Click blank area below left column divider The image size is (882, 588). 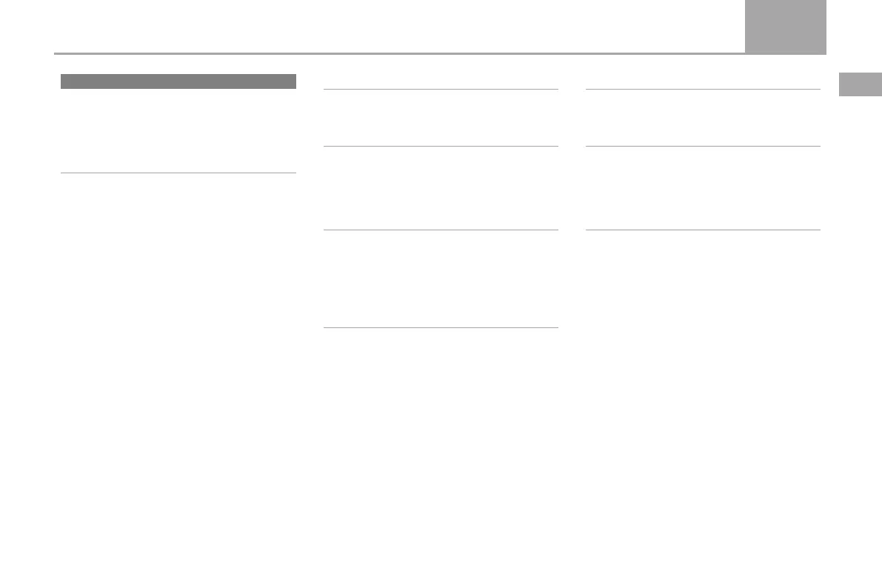point(178,377)
